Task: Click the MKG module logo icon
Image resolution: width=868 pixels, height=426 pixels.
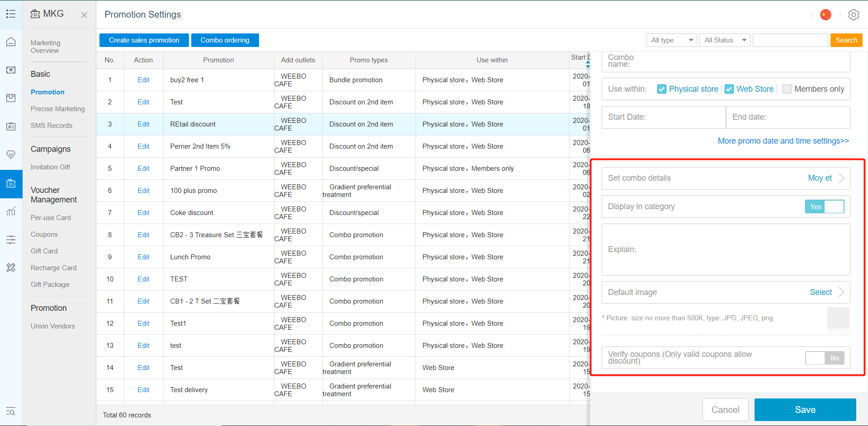Action: pos(35,14)
